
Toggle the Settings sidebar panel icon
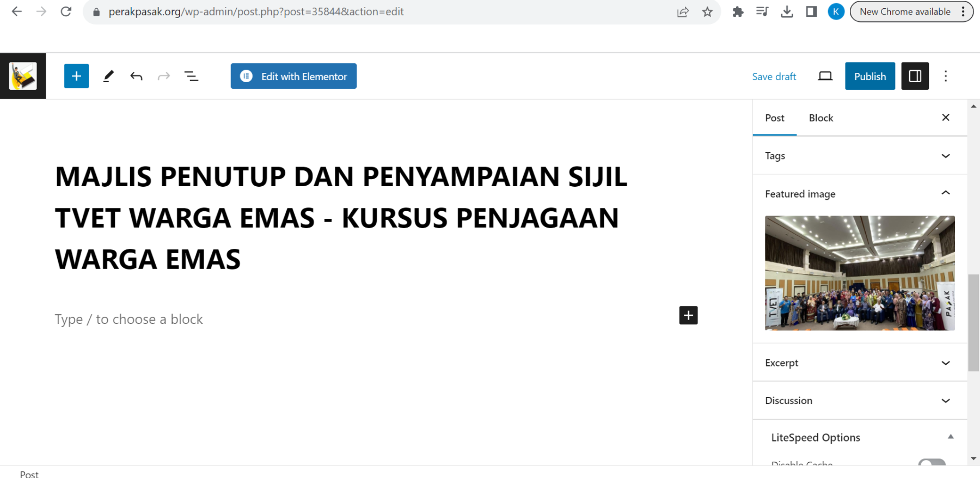915,76
